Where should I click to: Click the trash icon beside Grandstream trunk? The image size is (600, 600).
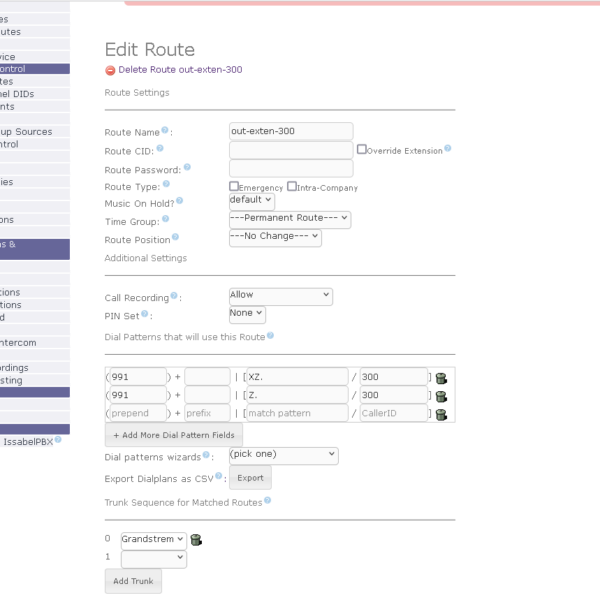(x=196, y=539)
